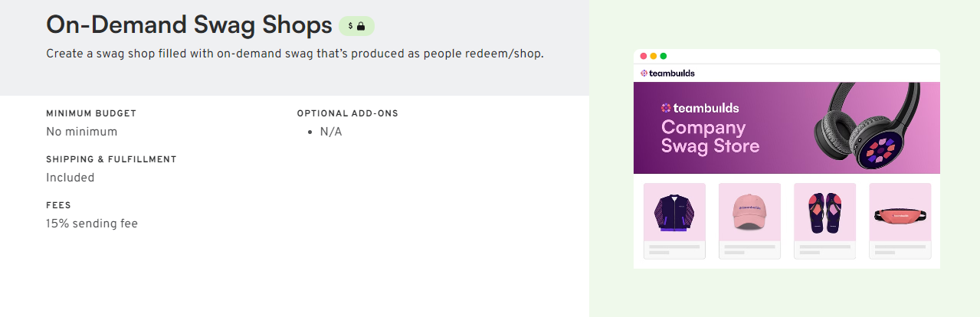Click the swag shop description sentence

tap(294, 54)
